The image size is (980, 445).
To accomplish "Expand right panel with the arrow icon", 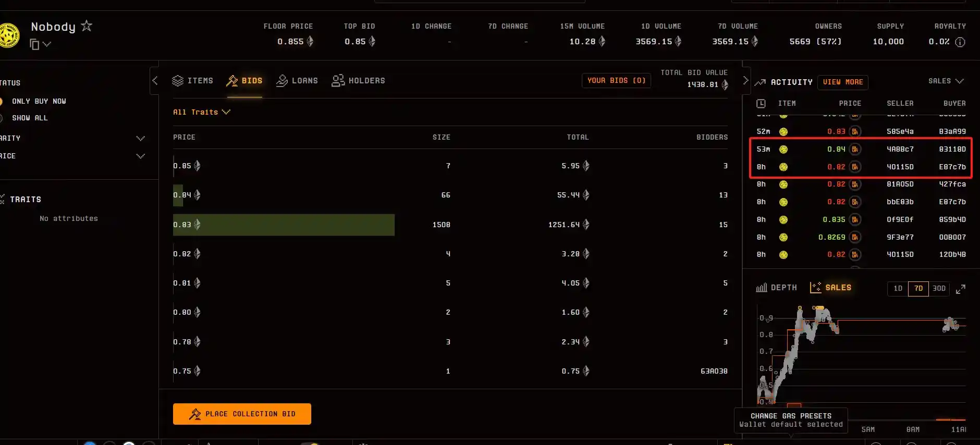I will click(x=745, y=80).
